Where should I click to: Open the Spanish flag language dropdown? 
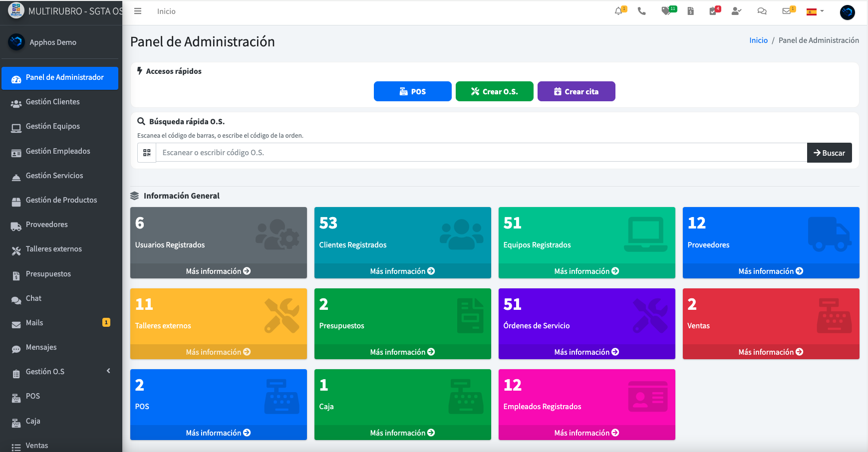[815, 11]
